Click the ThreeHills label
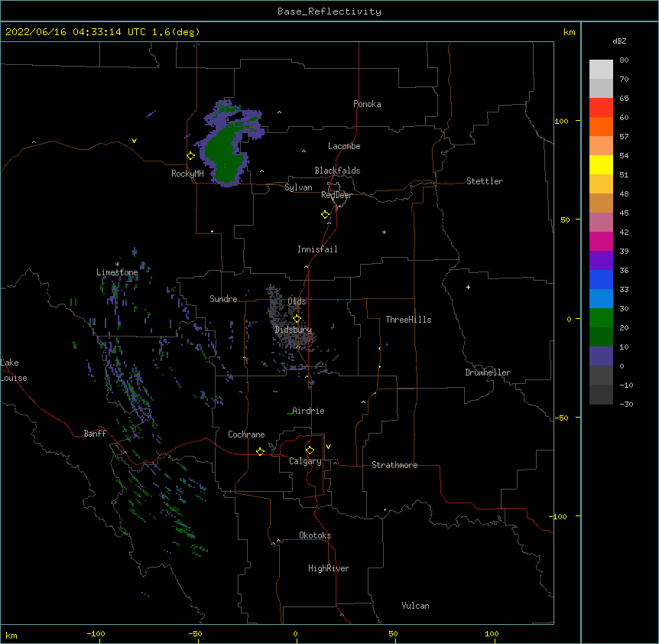The height and width of the screenshot is (644, 659). (408, 320)
